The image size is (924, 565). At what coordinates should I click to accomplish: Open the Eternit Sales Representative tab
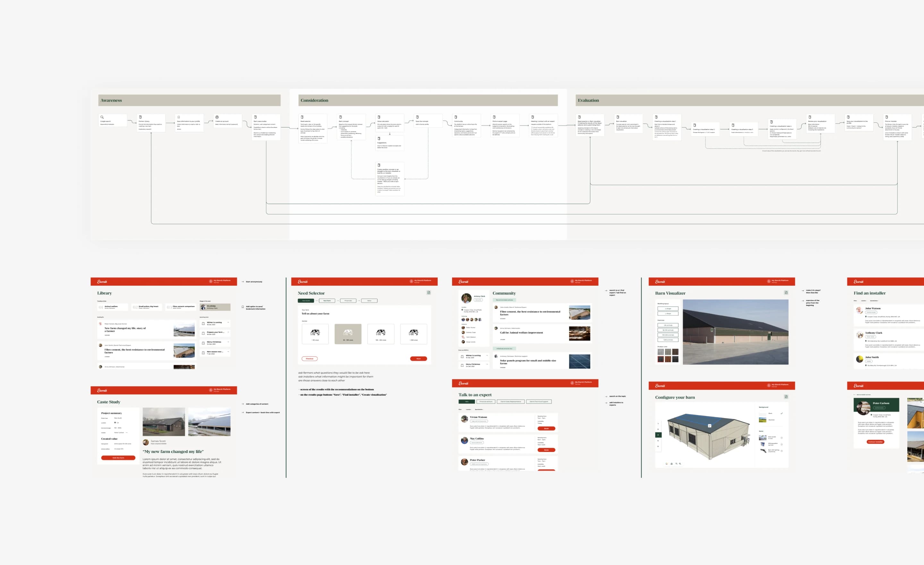tap(511, 402)
